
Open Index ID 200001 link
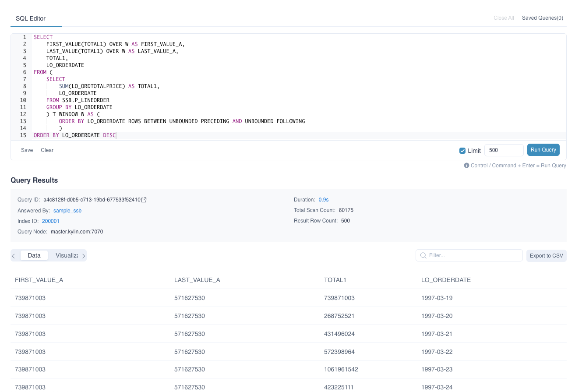pos(51,221)
